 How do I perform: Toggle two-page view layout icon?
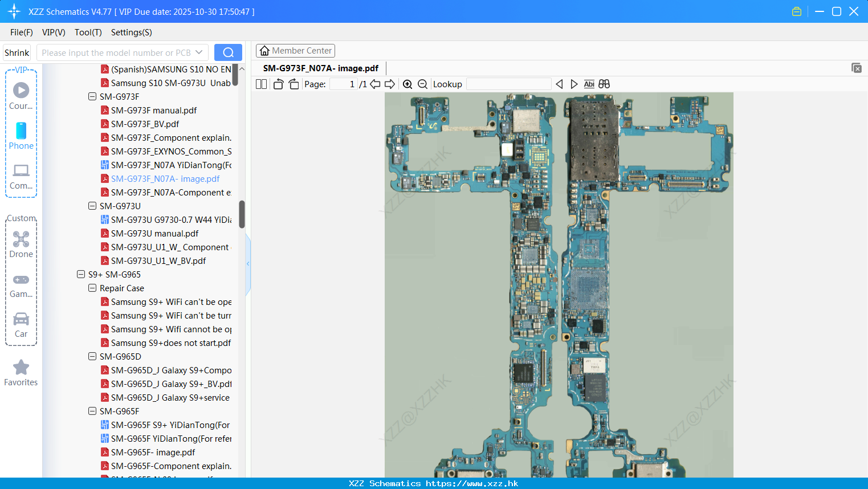point(261,84)
